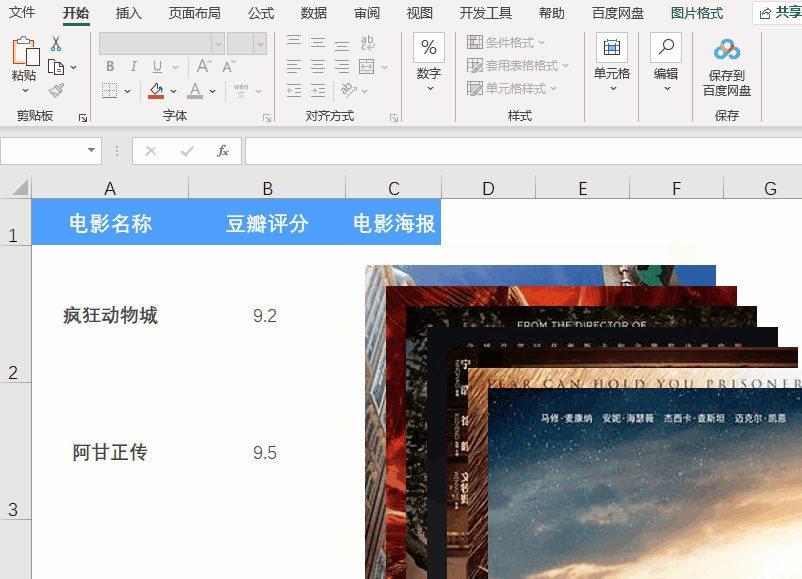The image size is (802, 579).
Task: Click the Cut scissors icon
Action: (56, 43)
